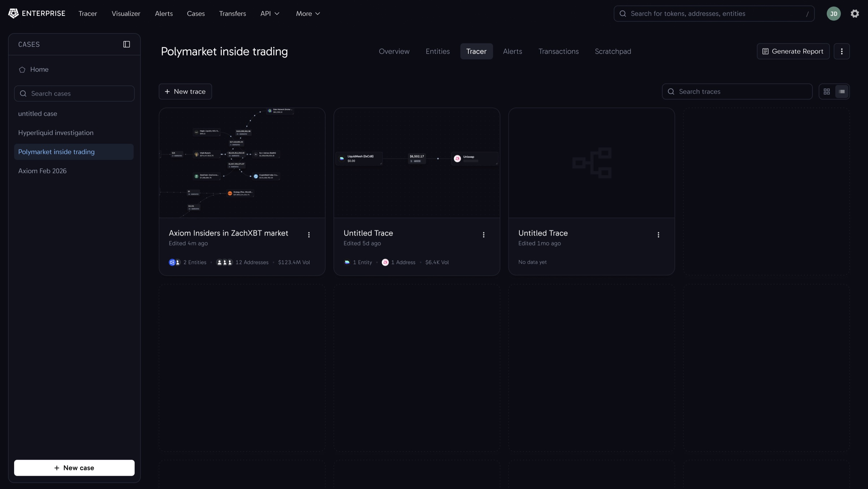Open the JD user avatar
The image size is (868, 489).
coord(834,13)
